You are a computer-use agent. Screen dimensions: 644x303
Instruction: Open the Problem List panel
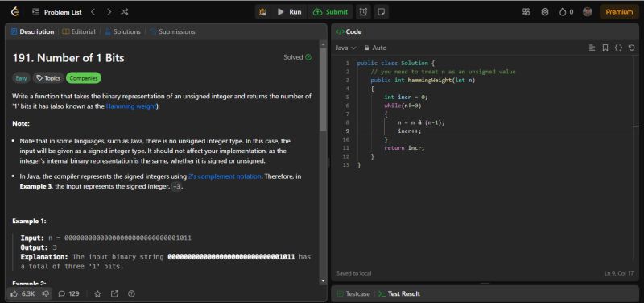click(x=57, y=12)
